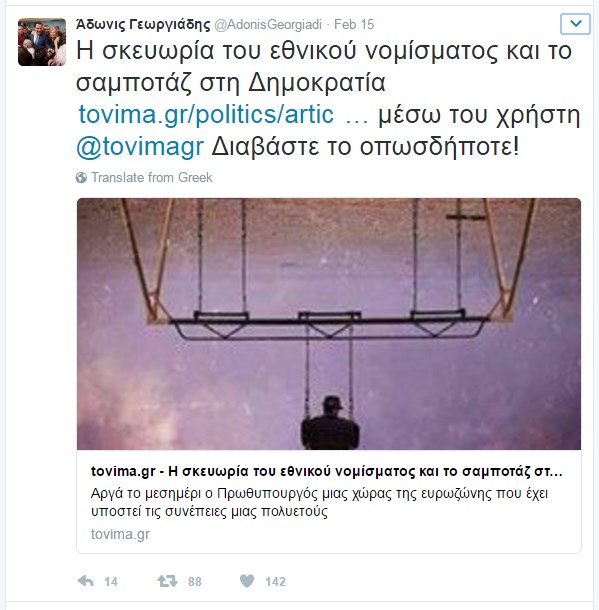Click the tweet text Διαβάστε το οπωσδήποτε
599x610 pixels.
365,147
